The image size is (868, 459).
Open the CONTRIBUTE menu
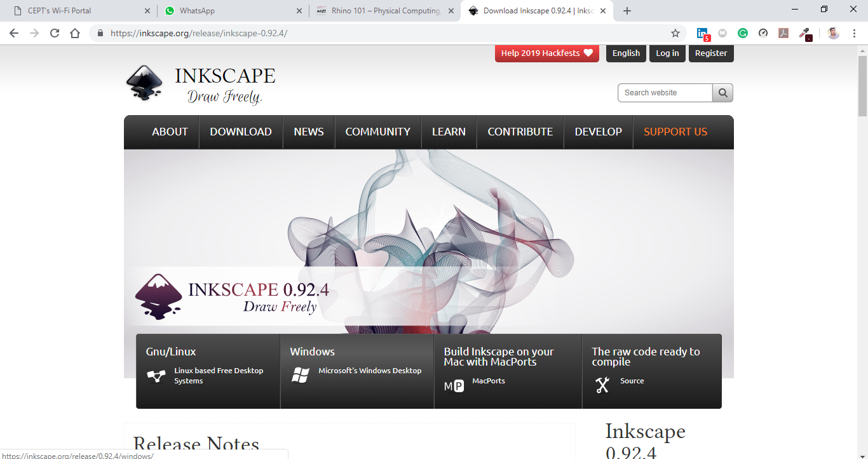(x=520, y=132)
